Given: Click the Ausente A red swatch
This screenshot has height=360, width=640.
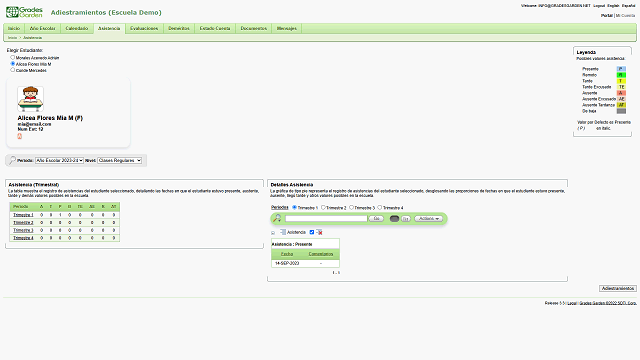Looking at the screenshot, I should coord(621,93).
